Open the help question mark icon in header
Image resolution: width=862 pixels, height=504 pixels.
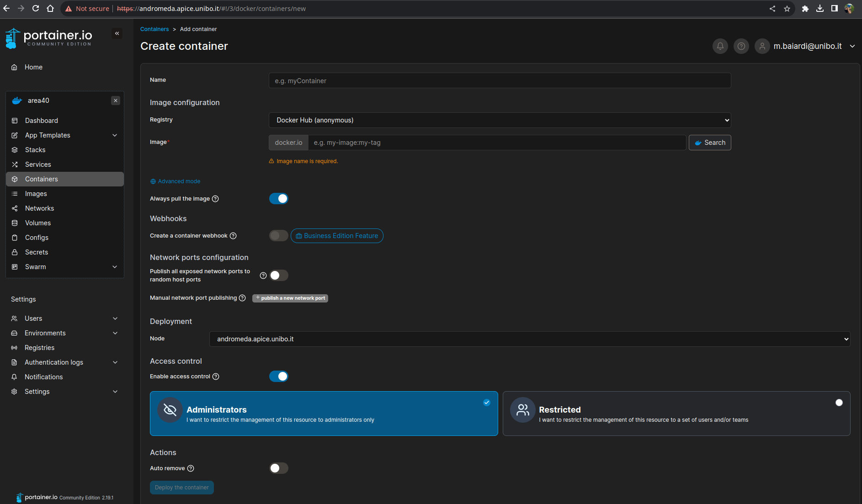(741, 46)
